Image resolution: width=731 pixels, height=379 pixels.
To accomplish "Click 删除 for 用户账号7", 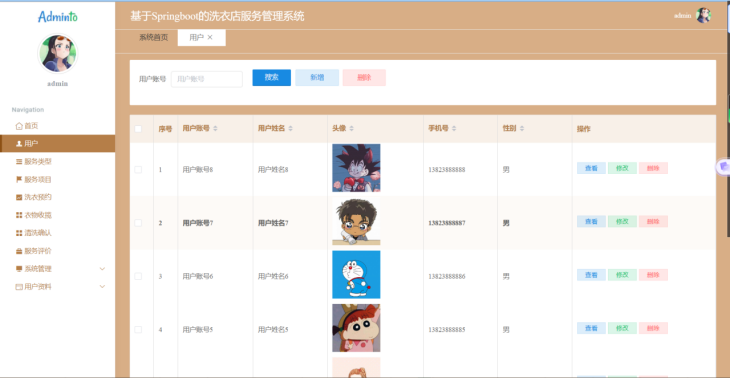I will coord(653,221).
